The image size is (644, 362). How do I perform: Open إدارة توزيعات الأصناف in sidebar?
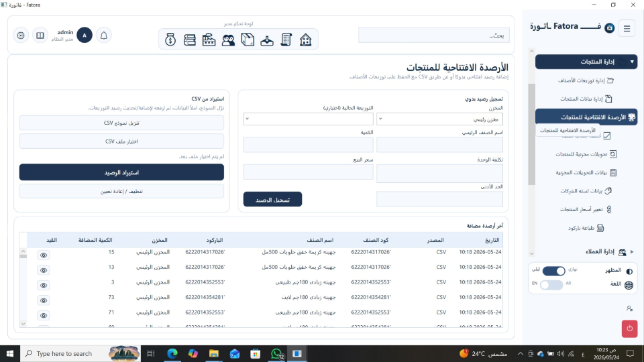[586, 80]
